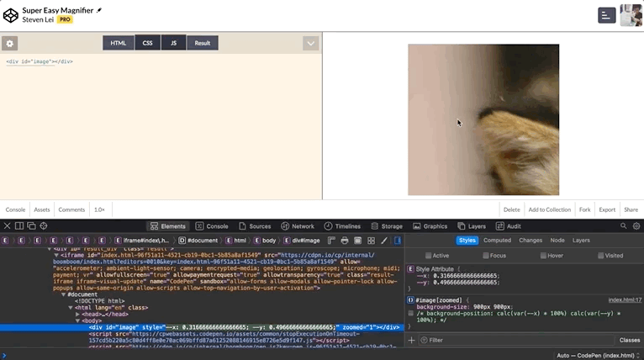Open the Timelines tab
The image size is (644, 360).
(342, 226)
